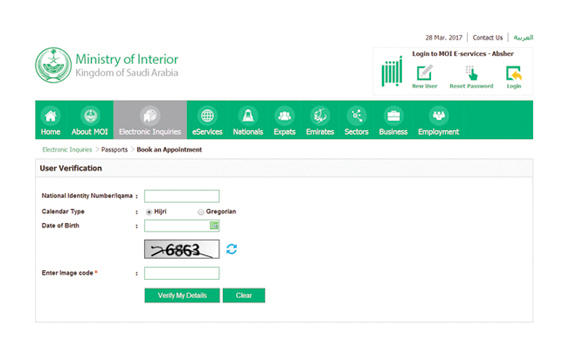Image resolution: width=570 pixels, height=362 pixels.
Task: Click the Emirates navigation icon
Action: (x=320, y=116)
